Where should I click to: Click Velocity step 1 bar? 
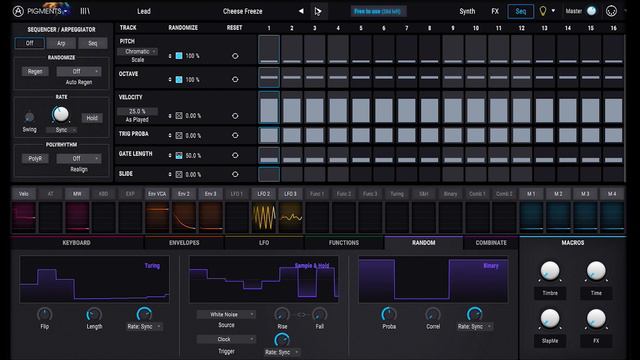point(269,110)
